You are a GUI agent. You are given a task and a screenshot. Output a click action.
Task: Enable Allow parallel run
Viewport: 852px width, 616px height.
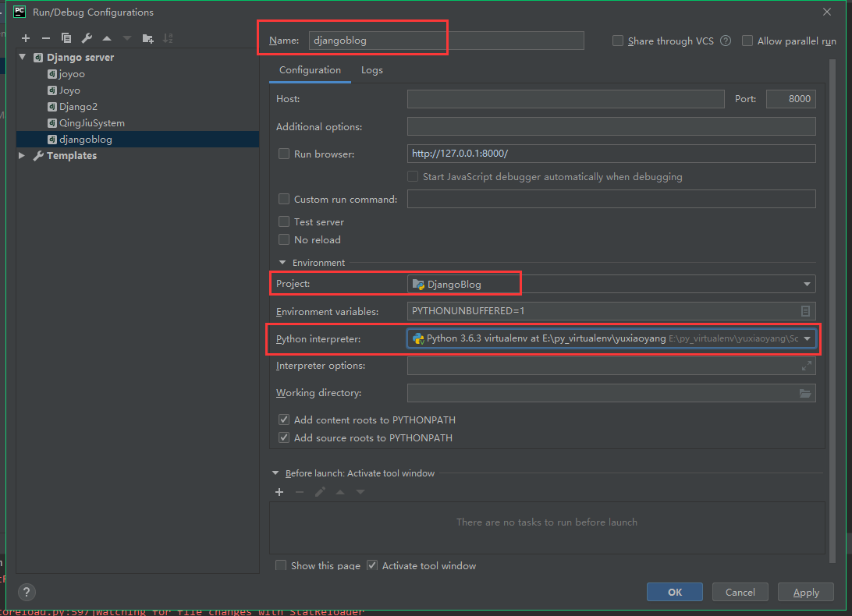(747, 41)
